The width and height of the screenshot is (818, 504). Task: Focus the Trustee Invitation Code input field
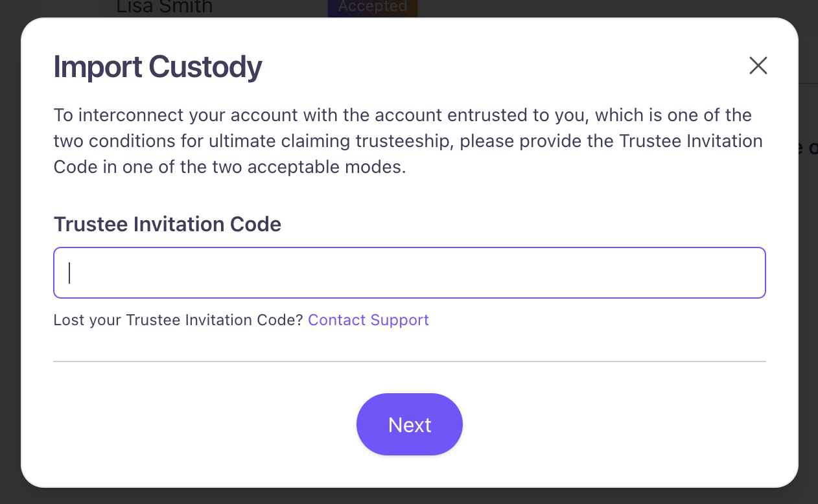(x=410, y=273)
